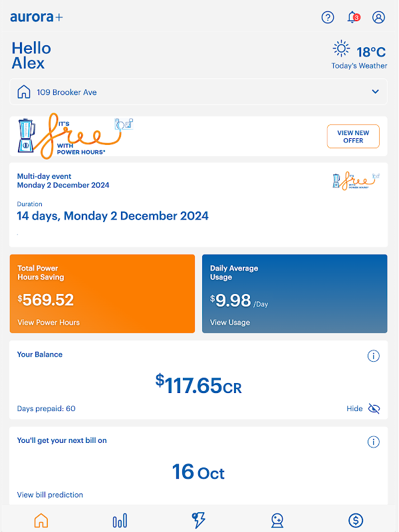This screenshot has height=532, width=399.
Task: Click the house icon in address selector
Action: (x=24, y=92)
